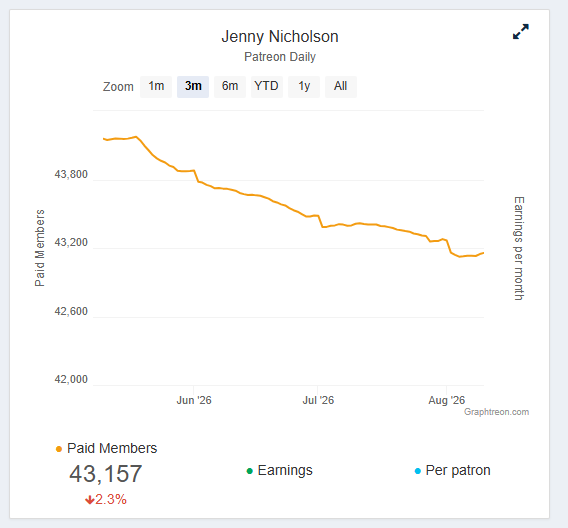Screen dimensions: 568x528
Task: Click the Aug '26 axis marker
Action: point(446,400)
